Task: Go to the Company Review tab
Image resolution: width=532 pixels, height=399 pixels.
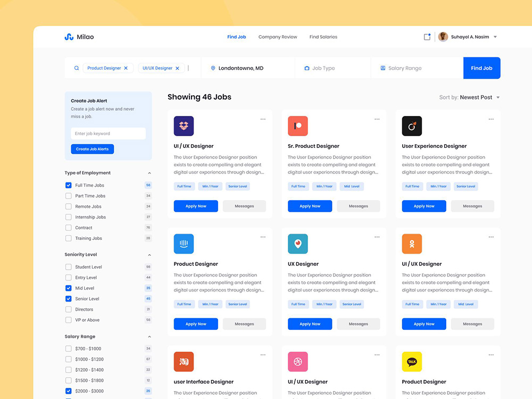Action: pyautogui.click(x=278, y=37)
